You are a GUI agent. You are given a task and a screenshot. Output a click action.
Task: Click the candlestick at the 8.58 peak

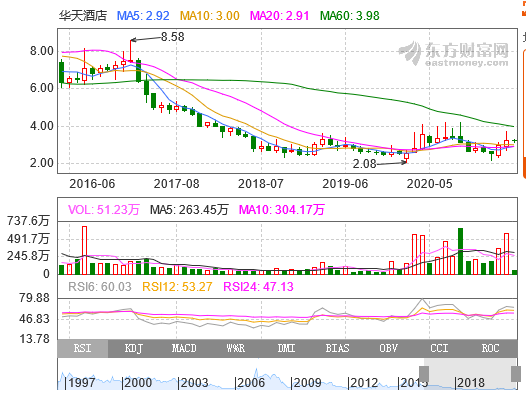click(x=130, y=51)
